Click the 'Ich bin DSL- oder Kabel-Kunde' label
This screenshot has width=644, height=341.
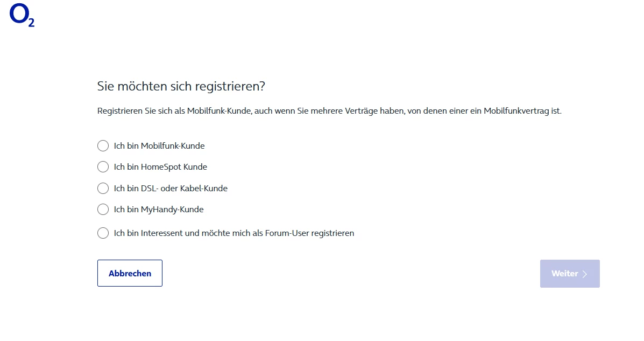point(171,189)
